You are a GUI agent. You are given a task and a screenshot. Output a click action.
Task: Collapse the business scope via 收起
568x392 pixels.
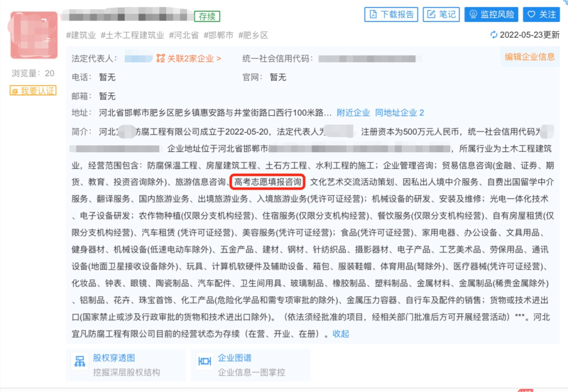point(340,334)
